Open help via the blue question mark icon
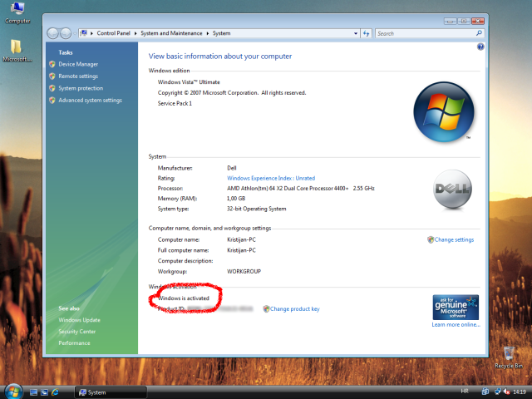The image size is (532, 399). [x=480, y=47]
